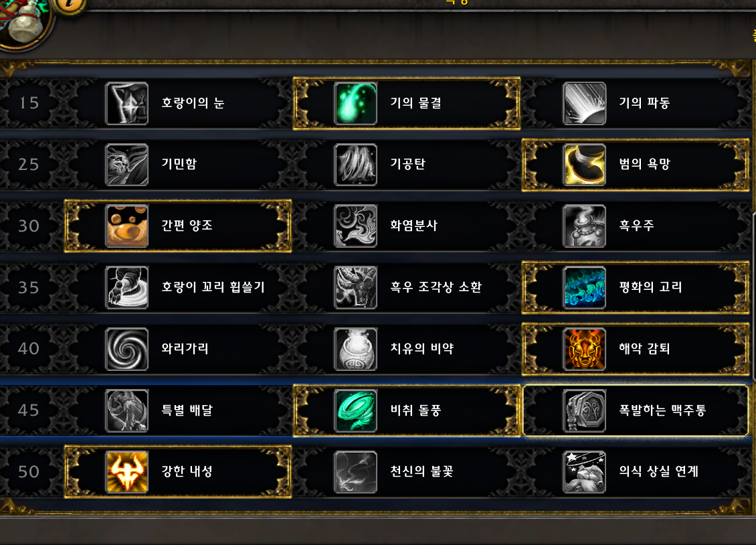Viewport: 756px width, 545px height.
Task: Select the 호랑이의 눈 talent icon
Action: pos(127,103)
